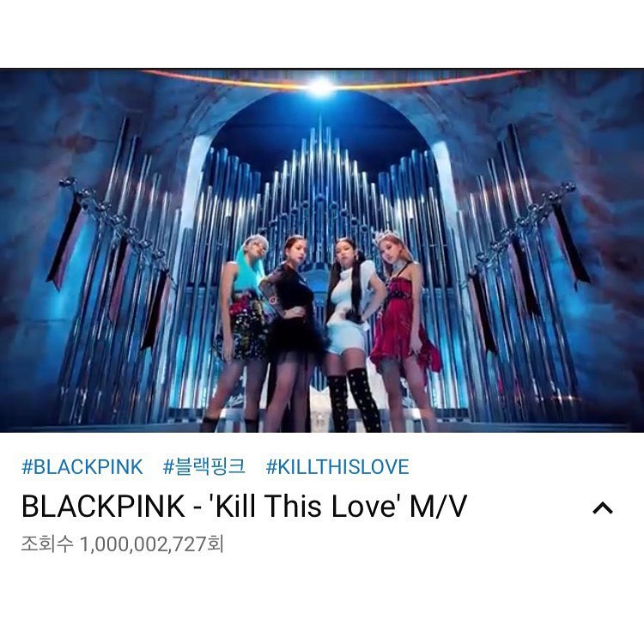
Task: Click the black thigh-high studded boots
Action: pyautogui.click(x=353, y=399)
